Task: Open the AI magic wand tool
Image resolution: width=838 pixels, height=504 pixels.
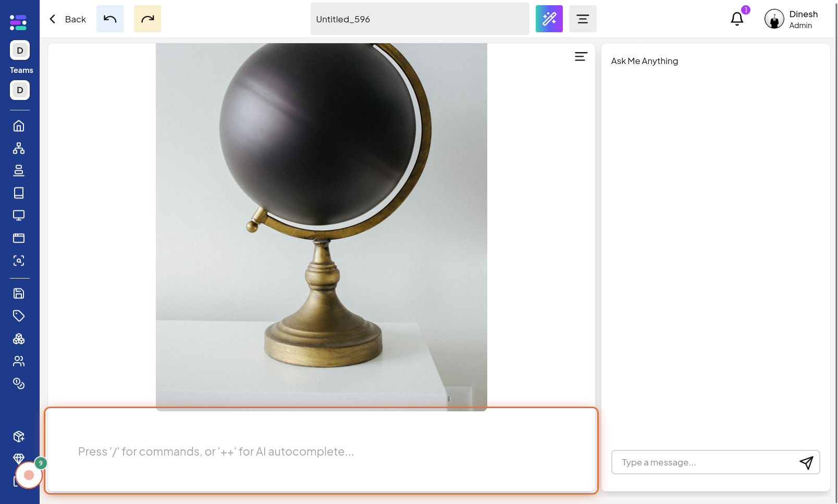Action: pyautogui.click(x=549, y=19)
